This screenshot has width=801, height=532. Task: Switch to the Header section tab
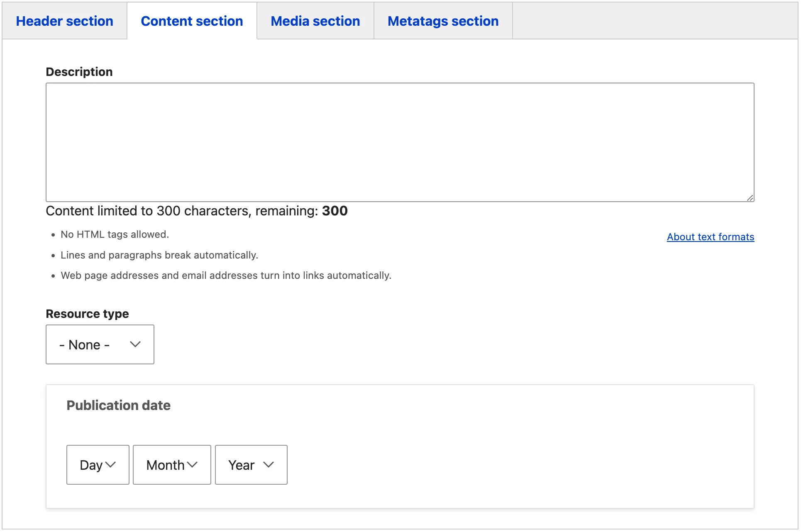coord(64,21)
